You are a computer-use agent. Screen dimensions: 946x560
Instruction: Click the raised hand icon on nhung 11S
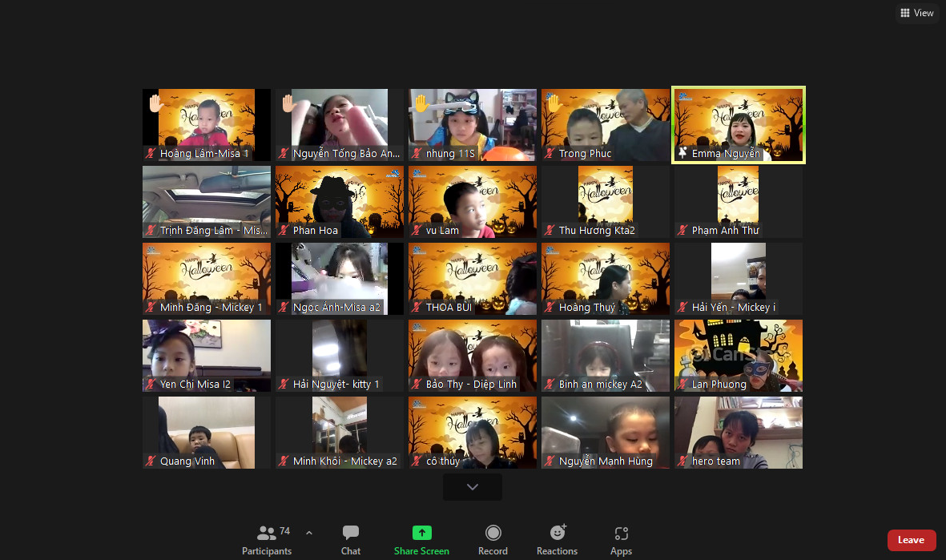[421, 103]
